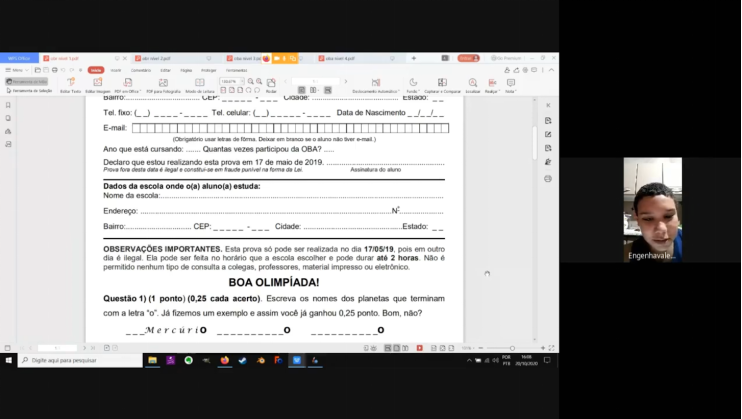Click the zoom in magnifier icon

[x=259, y=81]
